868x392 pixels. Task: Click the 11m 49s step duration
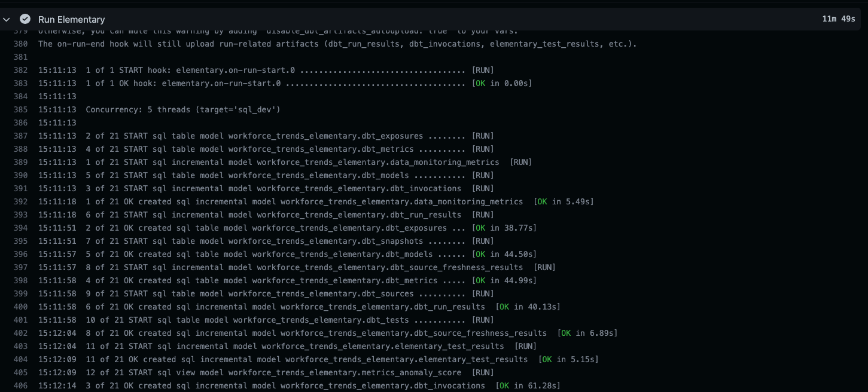coord(839,19)
